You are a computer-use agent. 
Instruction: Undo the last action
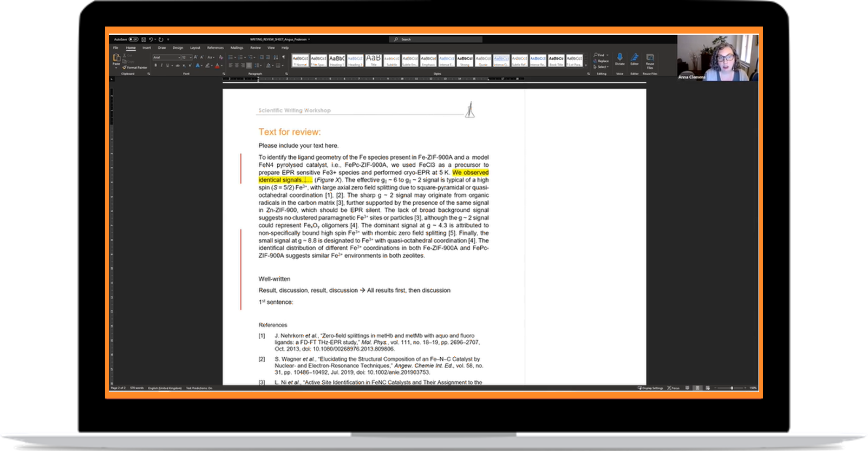(151, 40)
